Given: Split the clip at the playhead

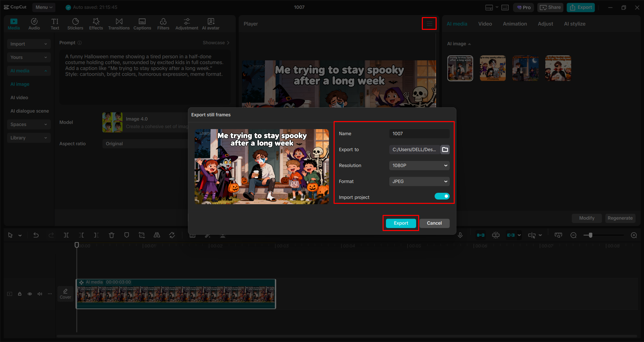Looking at the screenshot, I should 66,235.
